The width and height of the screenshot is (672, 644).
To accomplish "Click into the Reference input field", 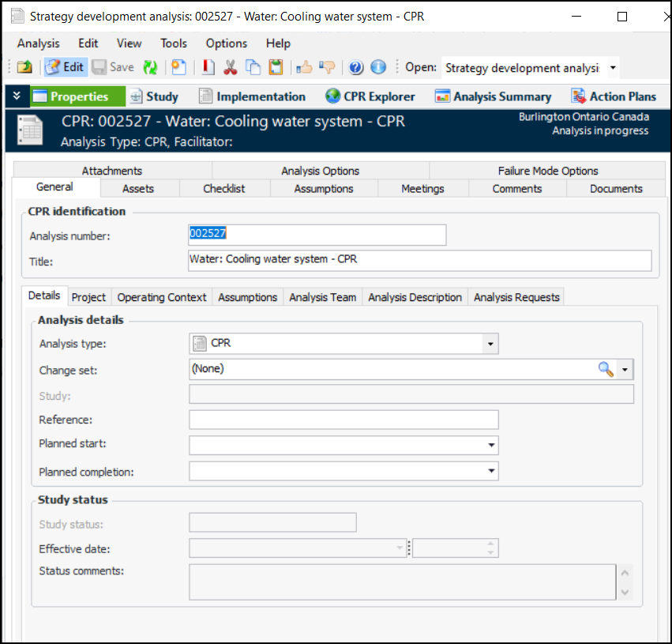I will pos(344,420).
